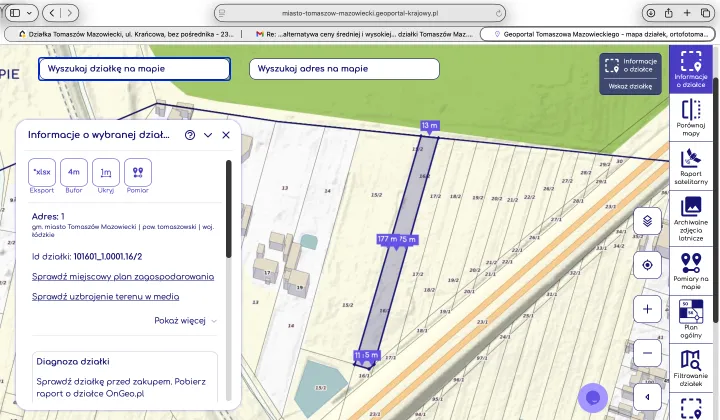Screen dimensions: 720x420
Task: Open Sprawdź miejscowy plan zagospodarowania link
Action: click(x=123, y=277)
